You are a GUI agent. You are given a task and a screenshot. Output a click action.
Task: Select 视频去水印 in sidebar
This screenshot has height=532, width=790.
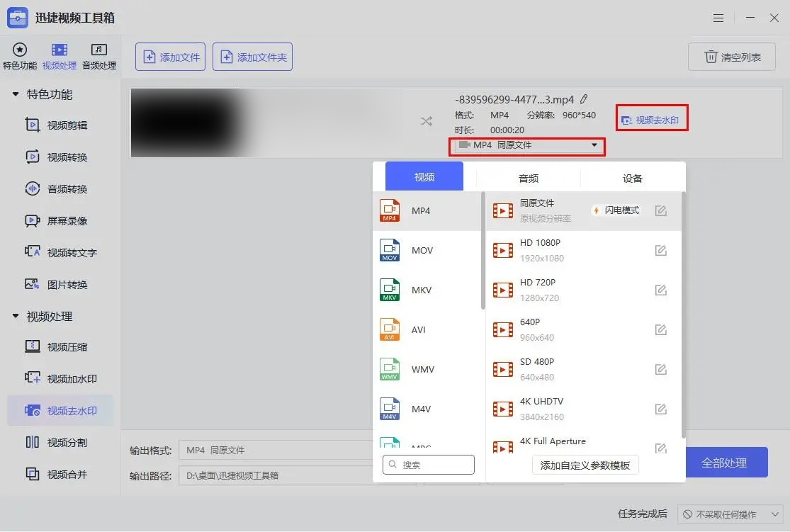(x=60, y=411)
